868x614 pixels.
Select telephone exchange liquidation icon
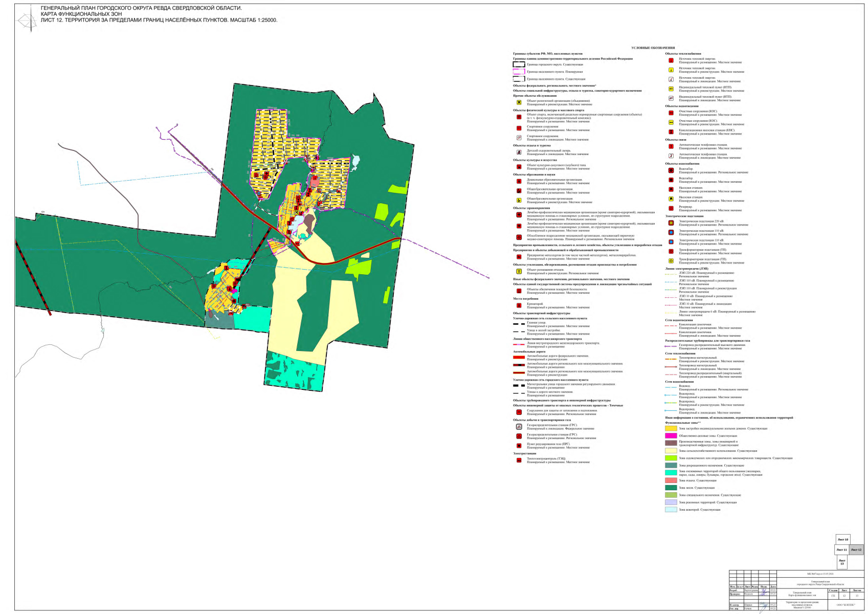tap(671, 156)
